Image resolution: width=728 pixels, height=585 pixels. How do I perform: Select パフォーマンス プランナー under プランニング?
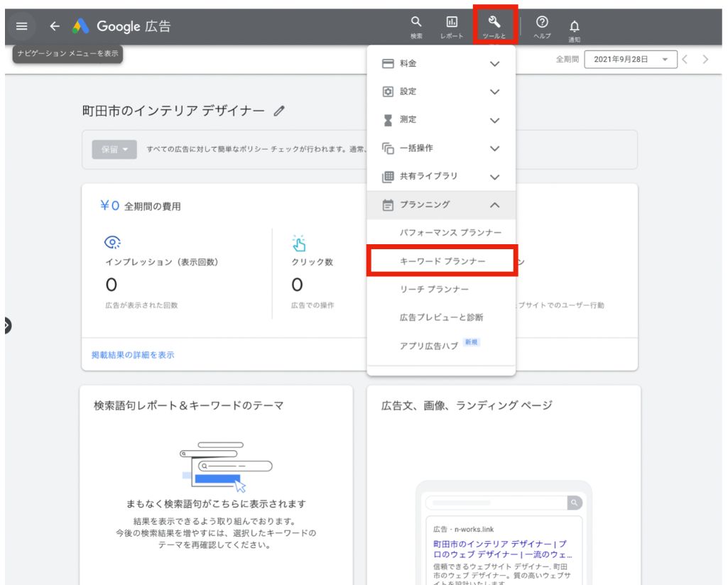[444, 233]
